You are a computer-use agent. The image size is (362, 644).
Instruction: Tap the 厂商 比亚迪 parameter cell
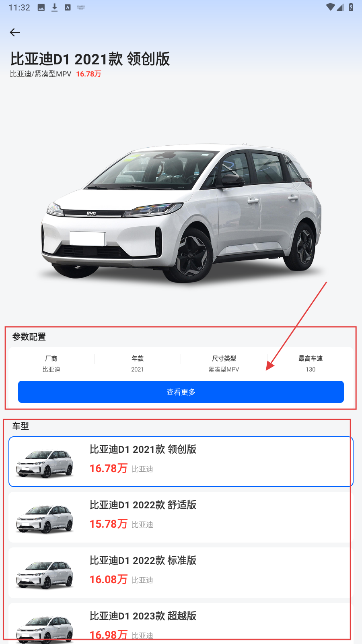(x=51, y=363)
